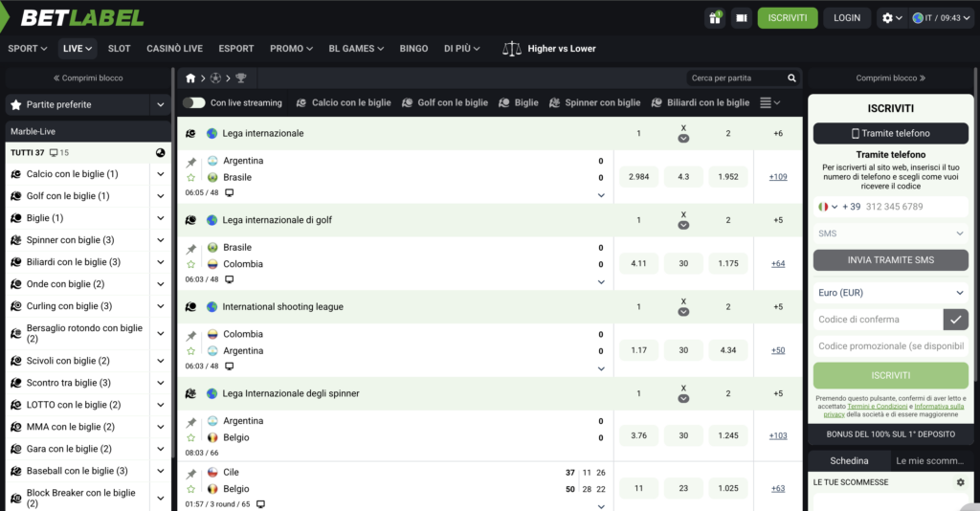The height and width of the screenshot is (511, 980).
Task: Click the LOGIN button
Action: (847, 18)
